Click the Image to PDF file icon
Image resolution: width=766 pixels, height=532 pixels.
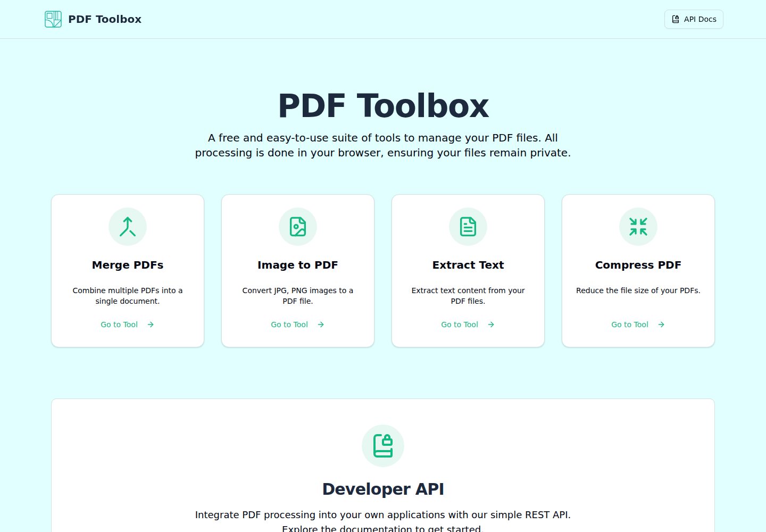click(298, 227)
